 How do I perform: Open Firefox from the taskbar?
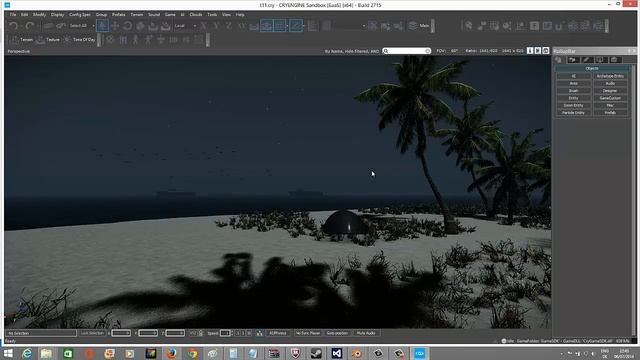171,353
